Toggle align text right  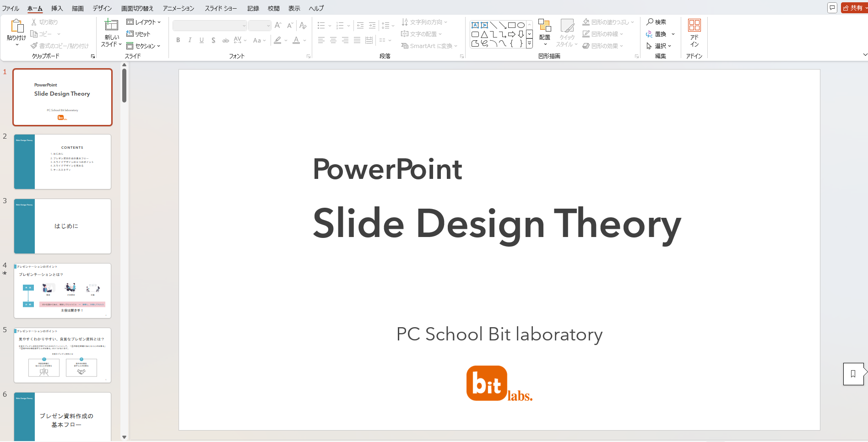345,40
